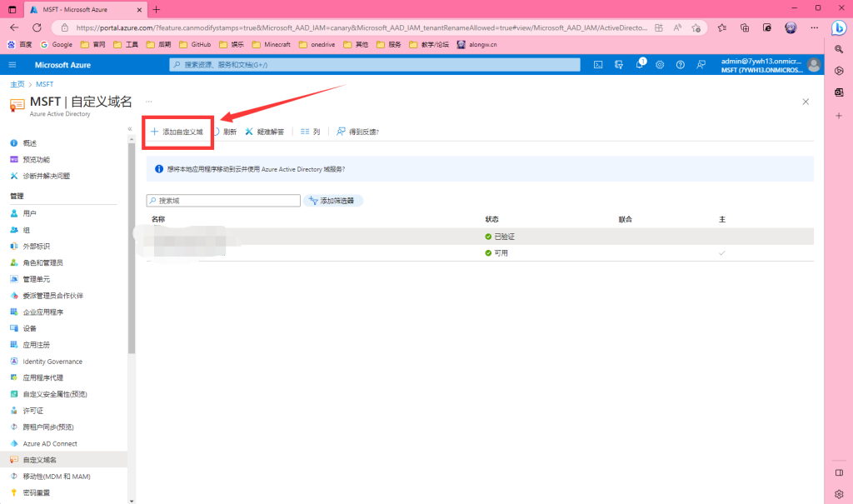Open the ellipsis next to the page title
The height and width of the screenshot is (504, 853).
coord(148,102)
